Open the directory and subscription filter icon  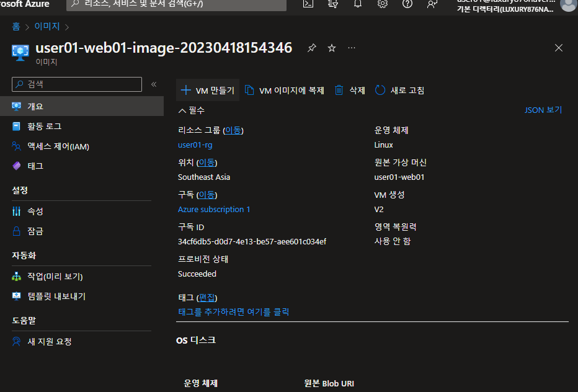(333, 4)
